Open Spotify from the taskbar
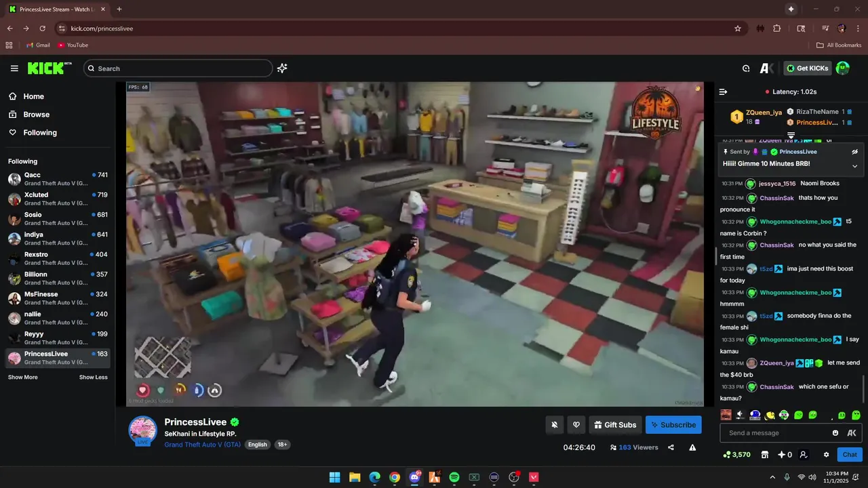This screenshot has height=488, width=868. [454, 477]
